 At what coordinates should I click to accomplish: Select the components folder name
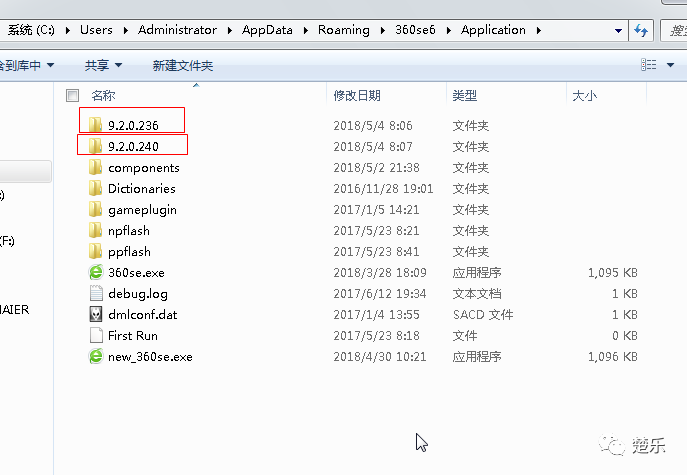coord(144,167)
